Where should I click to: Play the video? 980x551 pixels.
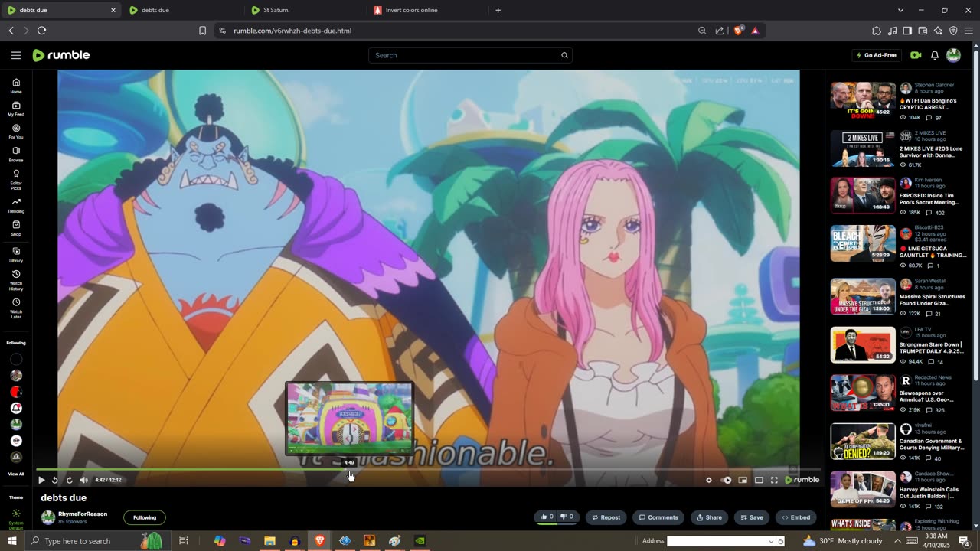pos(41,480)
